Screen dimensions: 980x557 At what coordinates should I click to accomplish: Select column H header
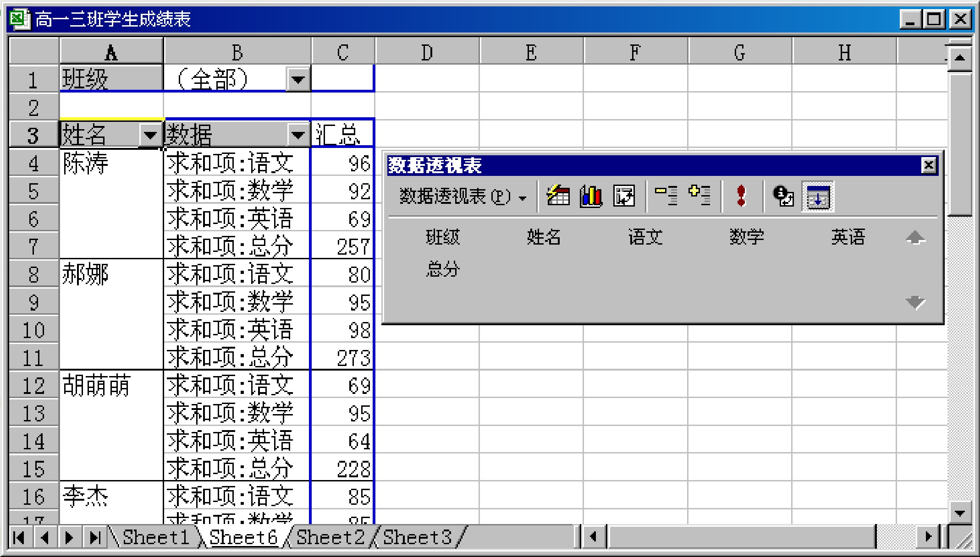[x=844, y=51]
